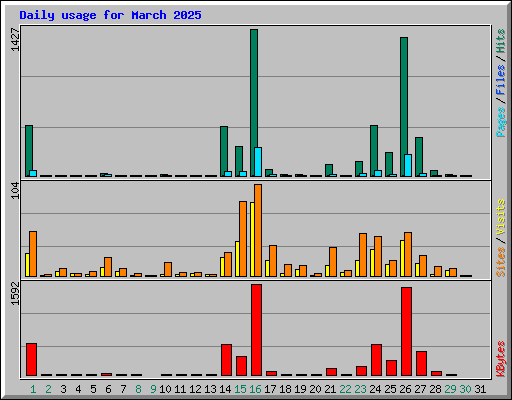Click the 'Daily usage for March 2025' title
This screenshot has width=512, height=400.
[x=110, y=15]
